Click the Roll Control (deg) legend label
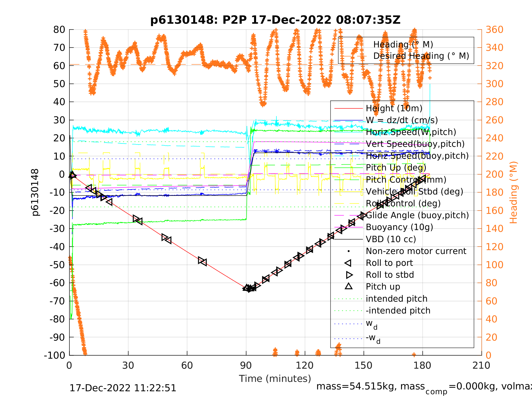Screen dimensions: 532x399 [403, 203]
